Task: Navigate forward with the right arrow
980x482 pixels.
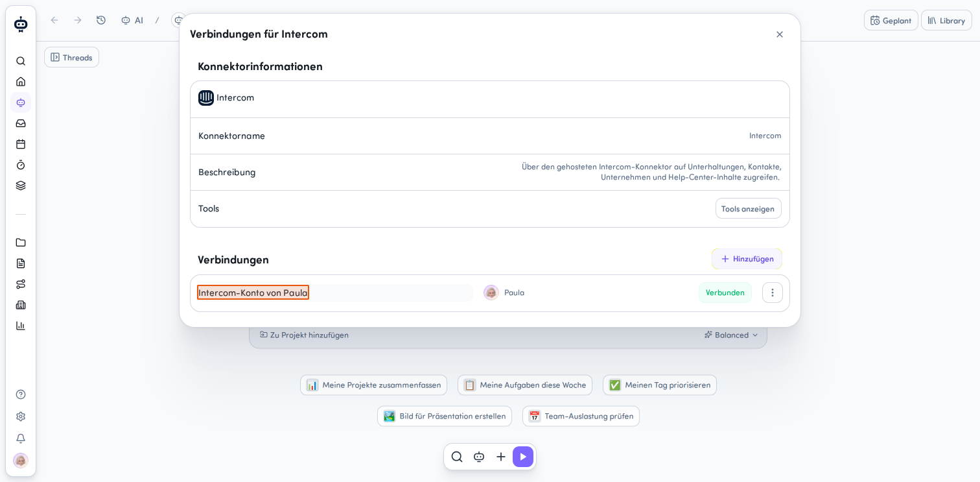Action: click(x=78, y=20)
